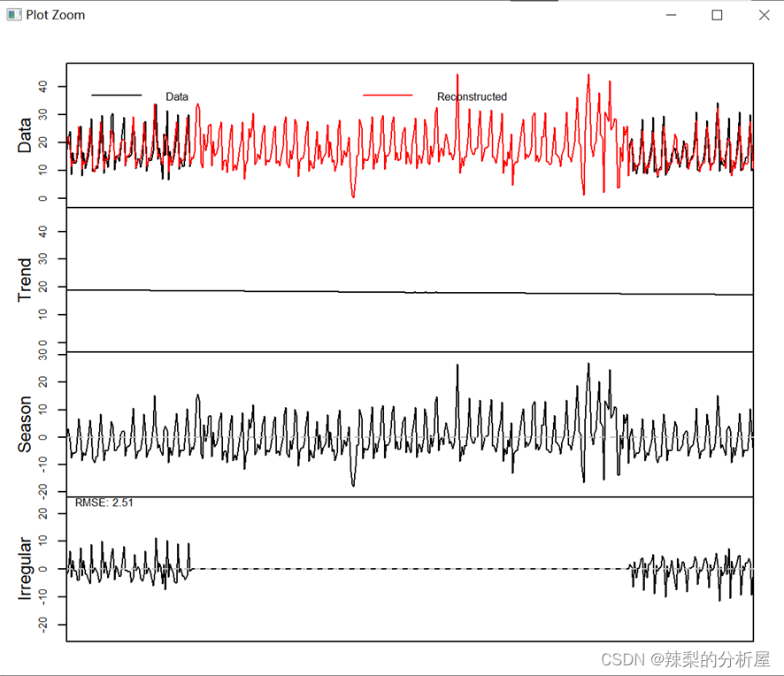Screen dimensions: 784x676
Task: Click the Plot Zoom window icon
Action: point(14,15)
